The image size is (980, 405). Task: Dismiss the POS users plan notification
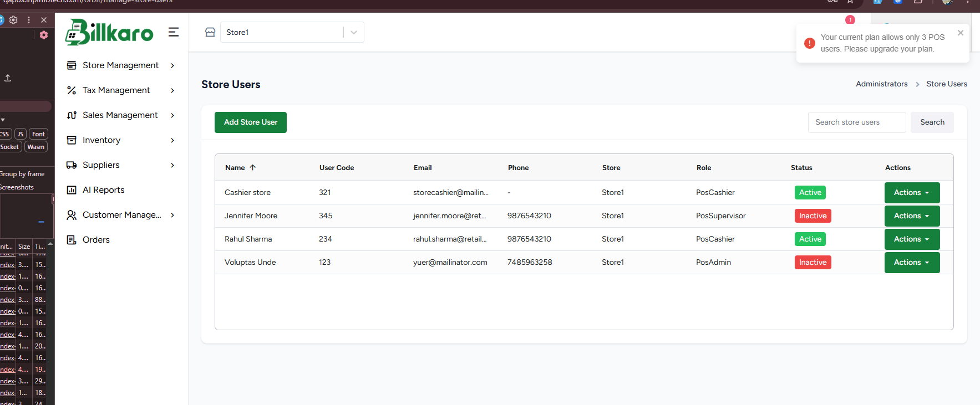961,33
